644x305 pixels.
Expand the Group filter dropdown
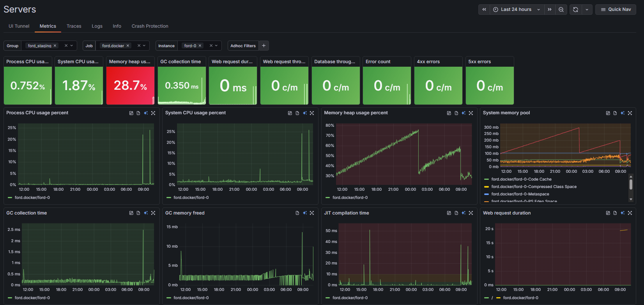pyautogui.click(x=72, y=46)
